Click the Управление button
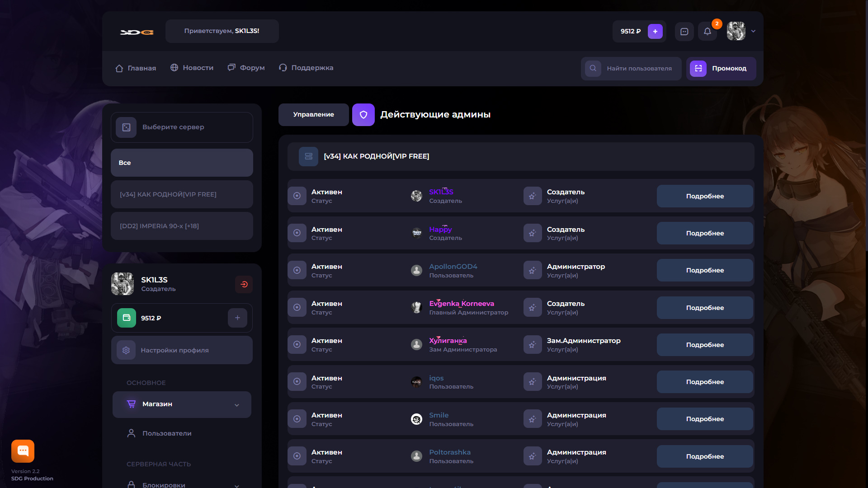This screenshot has height=488, width=868. click(x=314, y=115)
